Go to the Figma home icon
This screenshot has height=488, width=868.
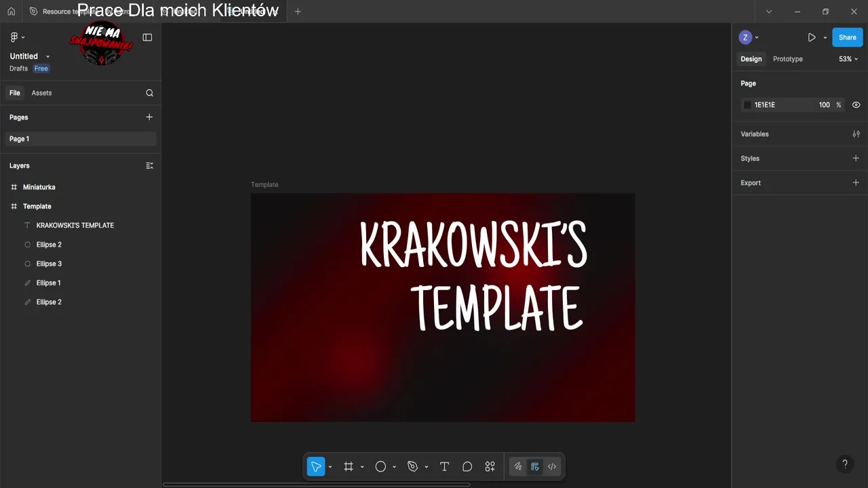point(11,12)
